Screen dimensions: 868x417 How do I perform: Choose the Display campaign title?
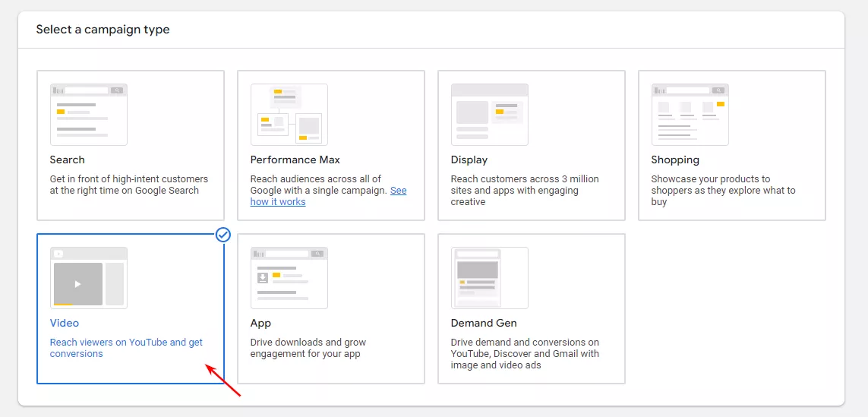469,160
